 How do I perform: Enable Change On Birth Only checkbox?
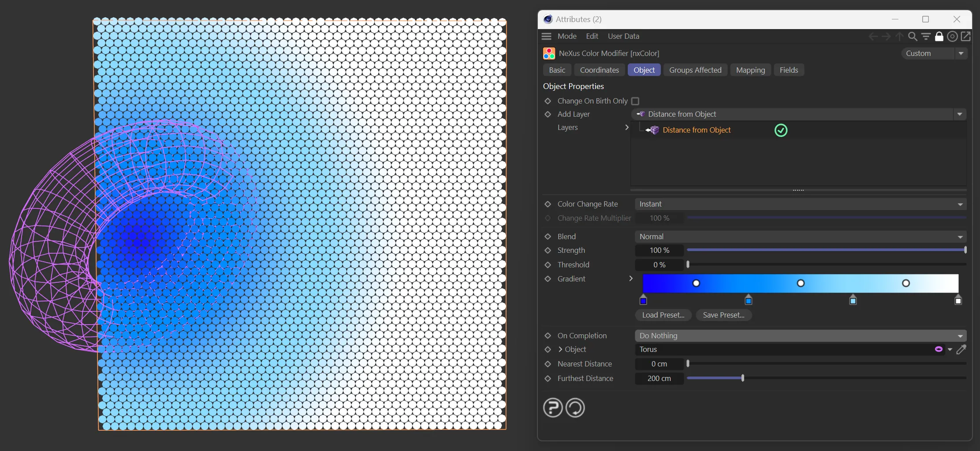pos(635,101)
